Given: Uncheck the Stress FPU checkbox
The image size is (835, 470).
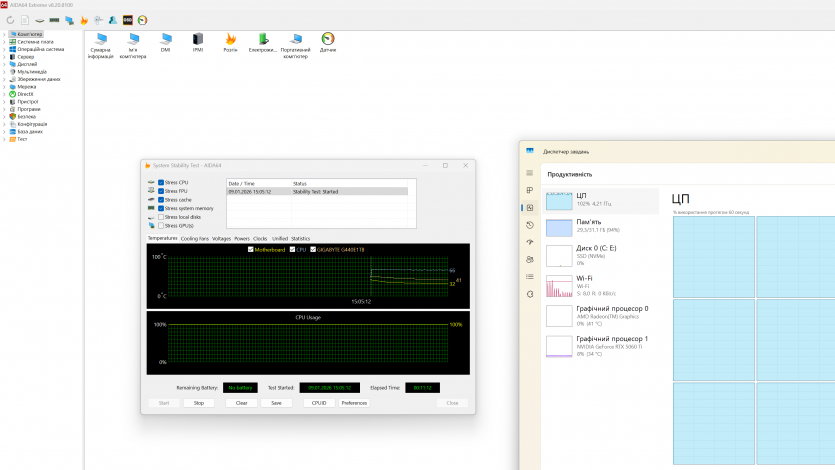Looking at the screenshot, I should click(161, 190).
